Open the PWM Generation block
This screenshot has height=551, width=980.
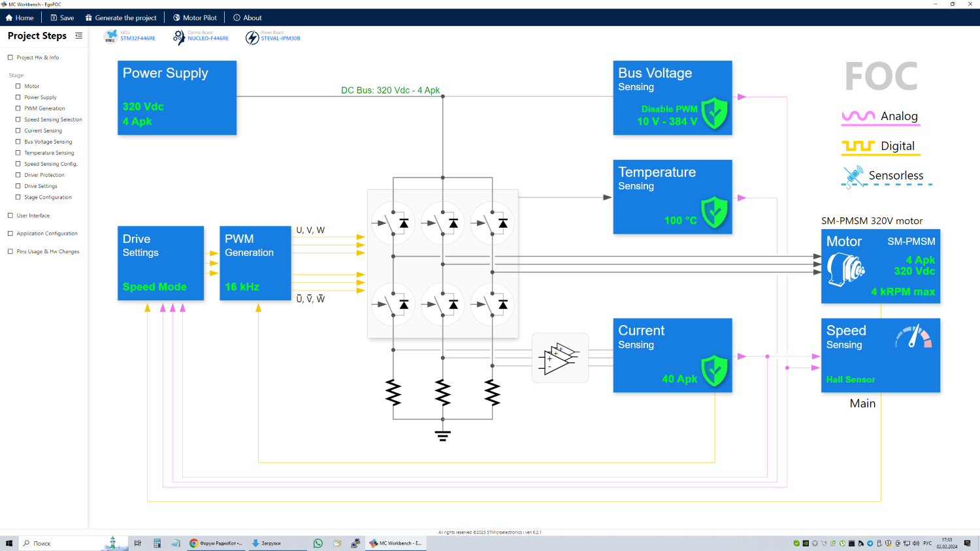point(255,263)
